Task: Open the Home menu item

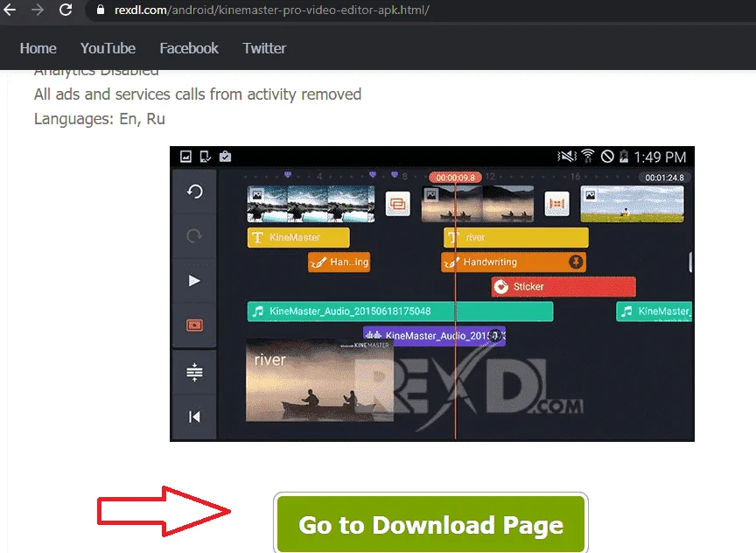Action: 38,48
